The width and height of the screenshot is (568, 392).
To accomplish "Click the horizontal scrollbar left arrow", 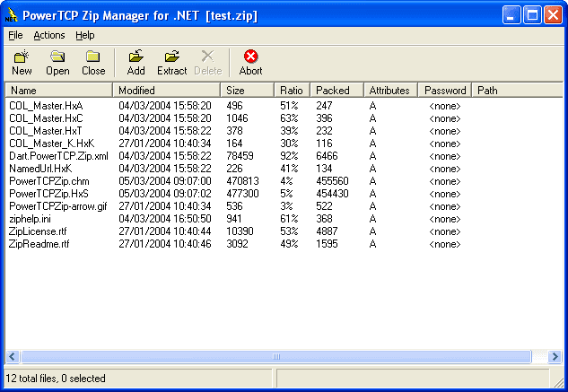I will (x=13, y=356).
